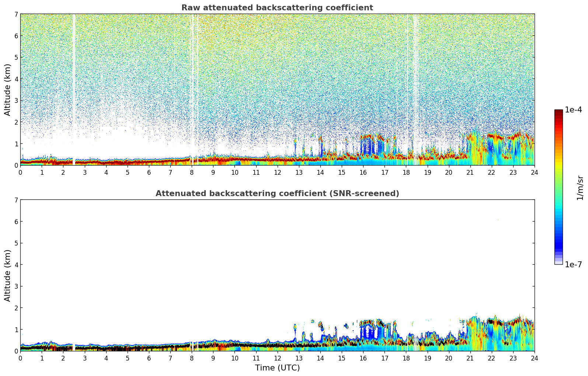Click the top plot's "Altitude (km)" axis label
Viewport: 588px width, 376px height.
[8, 90]
